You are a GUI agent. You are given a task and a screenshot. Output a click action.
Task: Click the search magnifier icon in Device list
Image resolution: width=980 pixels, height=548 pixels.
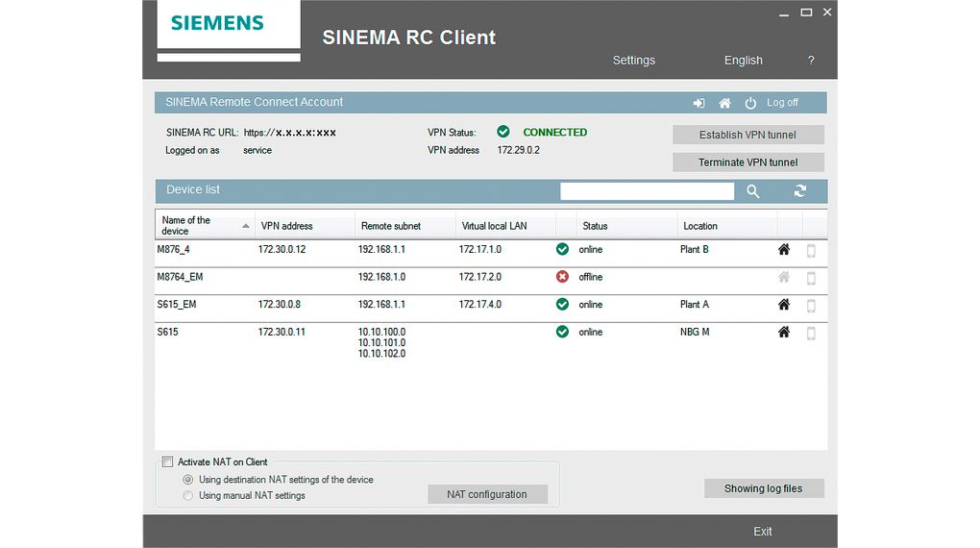(752, 191)
